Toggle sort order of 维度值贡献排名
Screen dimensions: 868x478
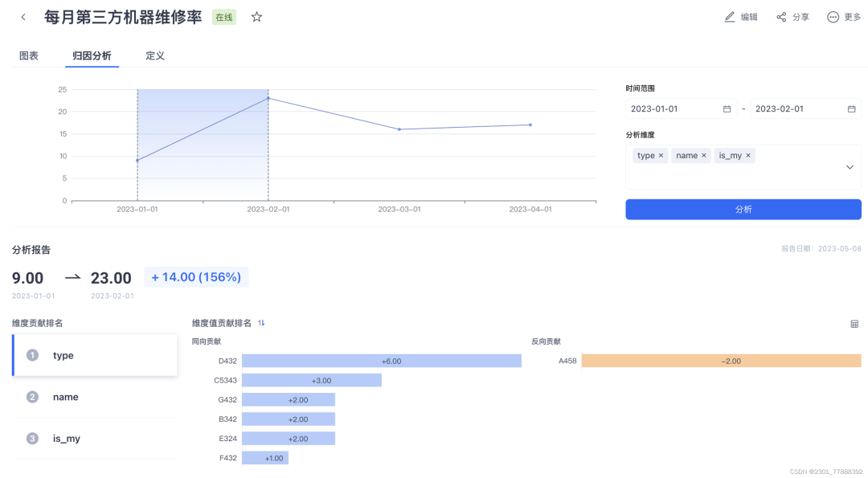click(x=261, y=323)
